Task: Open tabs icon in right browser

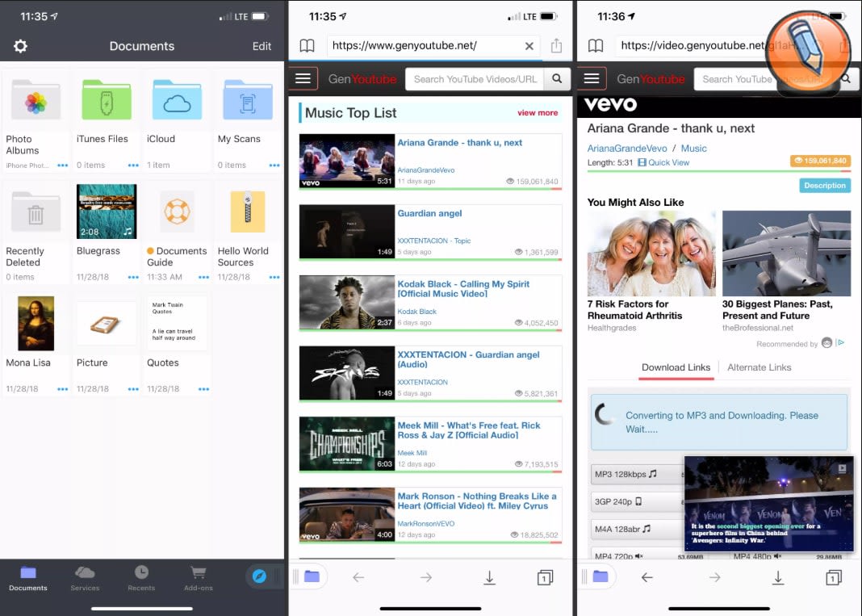Action: 834,577
